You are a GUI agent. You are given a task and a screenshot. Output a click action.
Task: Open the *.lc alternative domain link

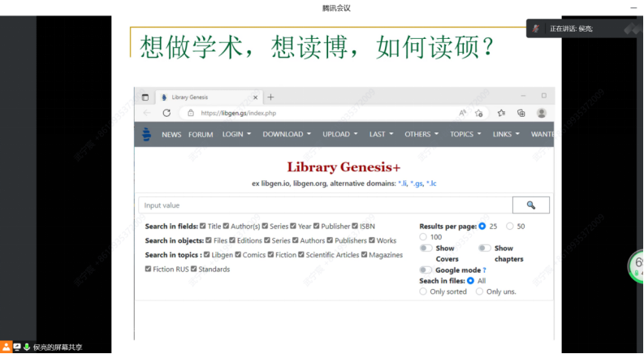431,183
